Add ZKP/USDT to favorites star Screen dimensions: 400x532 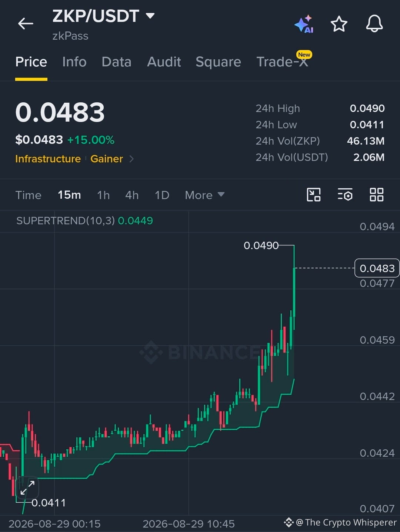(339, 24)
